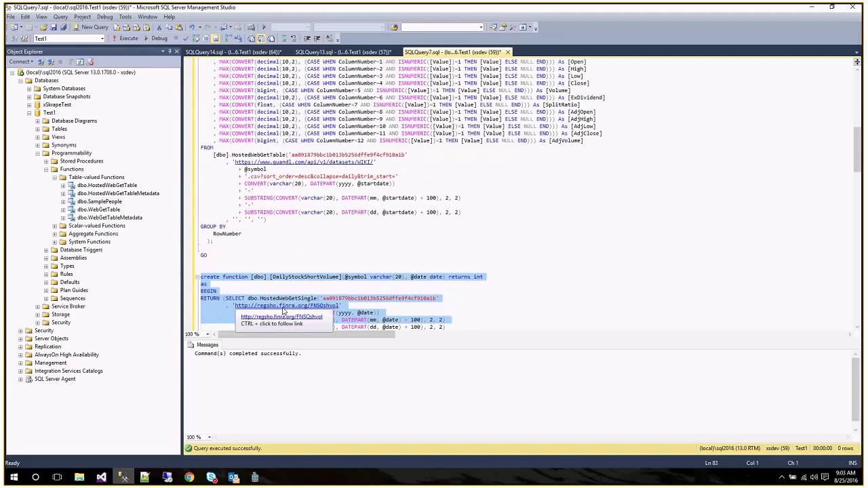Follow the regsho.finra.org link in code
The height and width of the screenshot is (488, 868).
click(x=286, y=306)
